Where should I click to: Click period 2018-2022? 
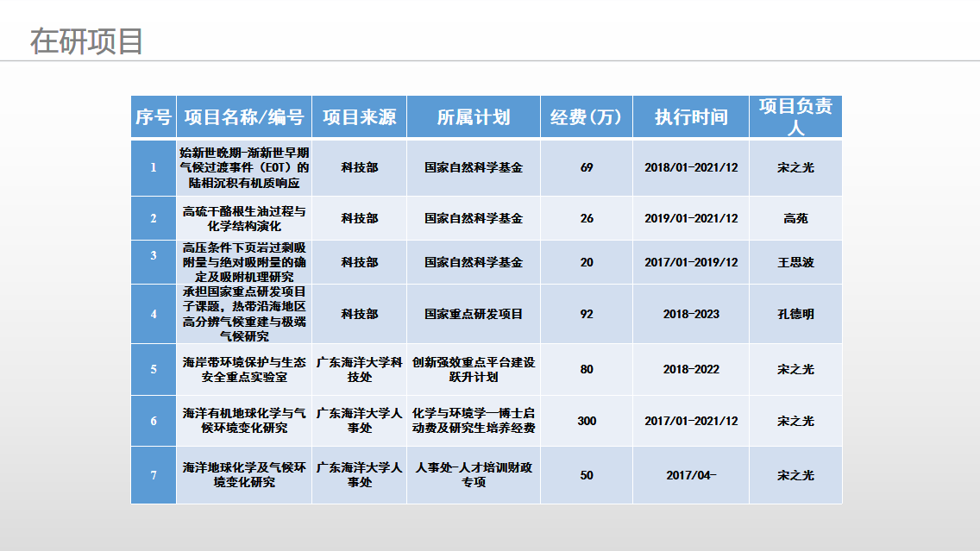pyautogui.click(x=691, y=369)
